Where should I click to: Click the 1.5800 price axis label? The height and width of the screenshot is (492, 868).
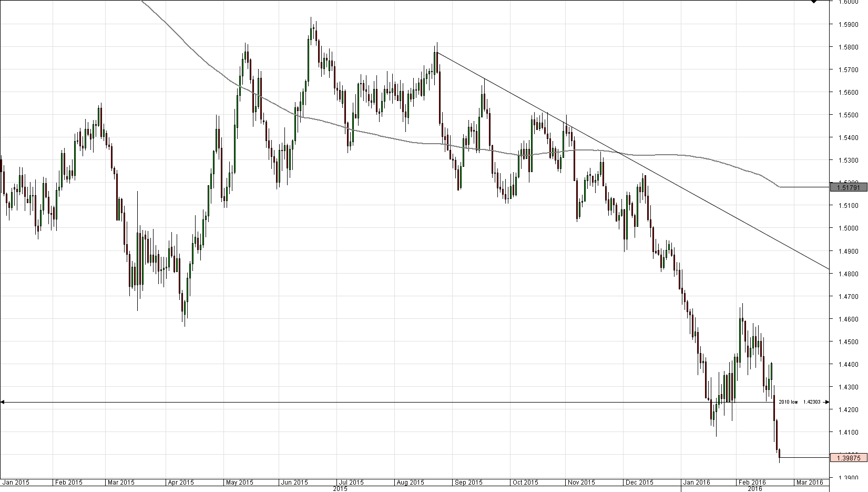(849, 47)
